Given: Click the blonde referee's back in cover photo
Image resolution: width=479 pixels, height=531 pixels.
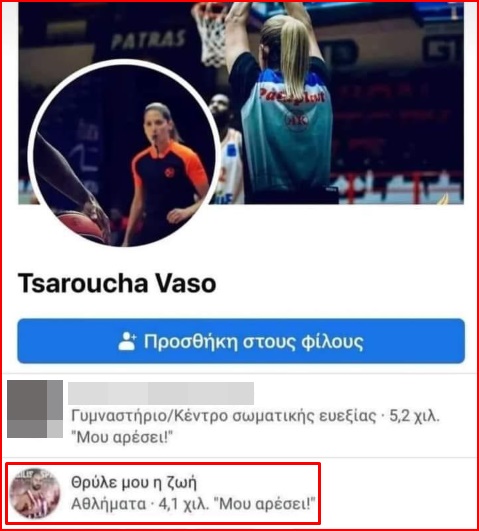Looking at the screenshot, I should pos(287,132).
